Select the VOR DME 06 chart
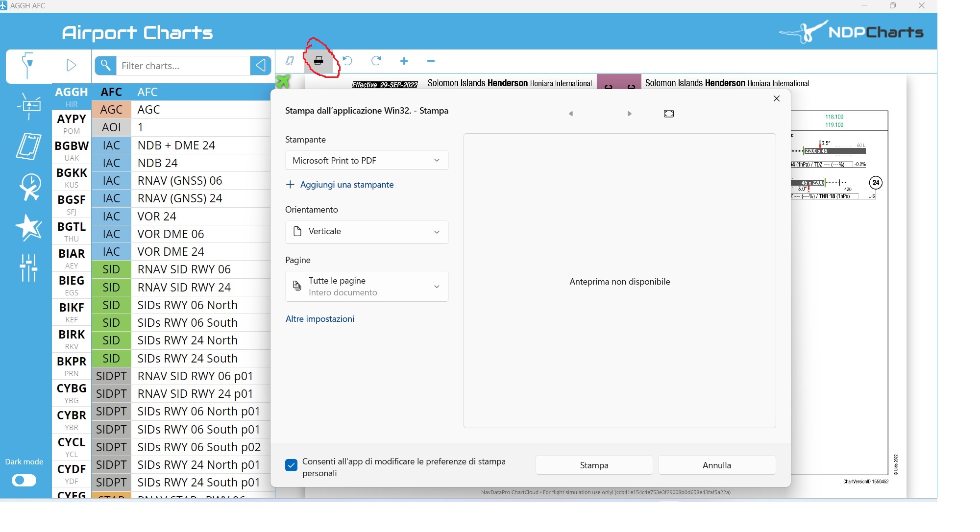This screenshot has height=532, width=980. click(171, 234)
